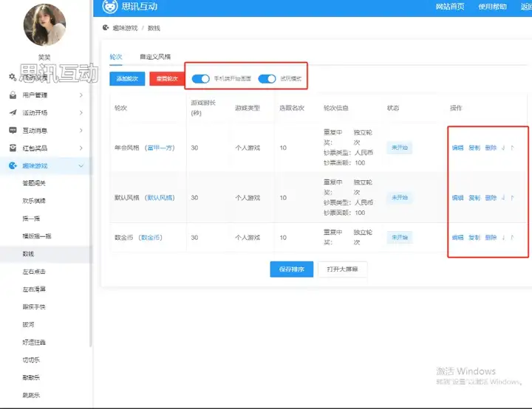This screenshot has width=532, height=409.
Task: Click the gear icon for 活动设置
Action: [x=13, y=77]
